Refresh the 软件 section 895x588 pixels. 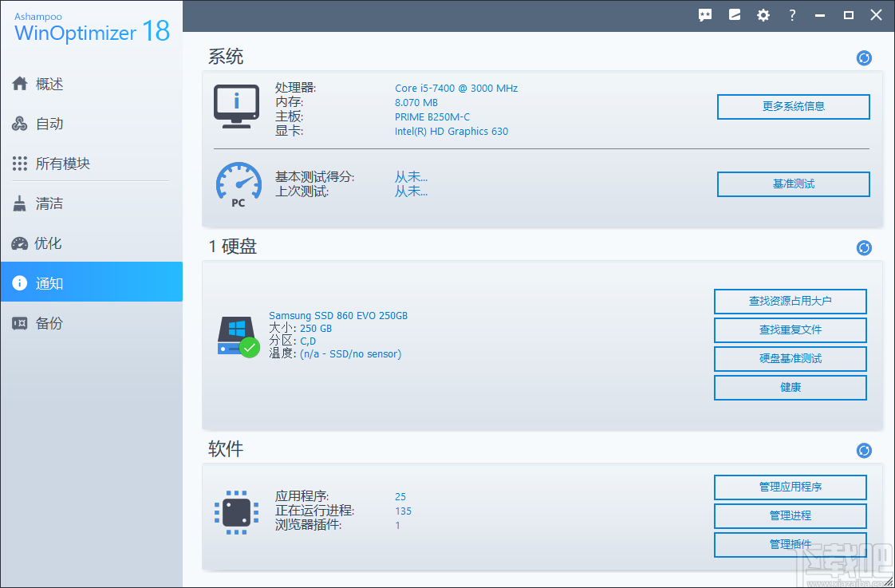pyautogui.click(x=864, y=450)
